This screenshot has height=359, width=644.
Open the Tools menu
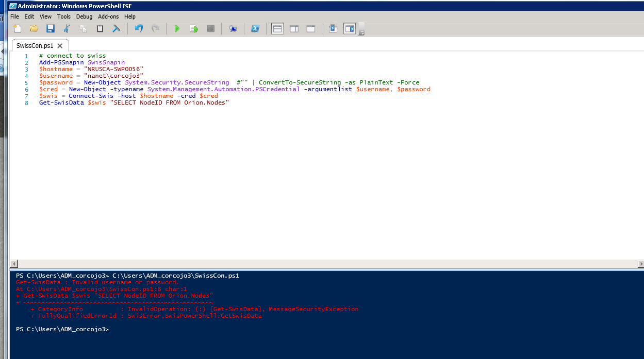pyautogui.click(x=64, y=16)
